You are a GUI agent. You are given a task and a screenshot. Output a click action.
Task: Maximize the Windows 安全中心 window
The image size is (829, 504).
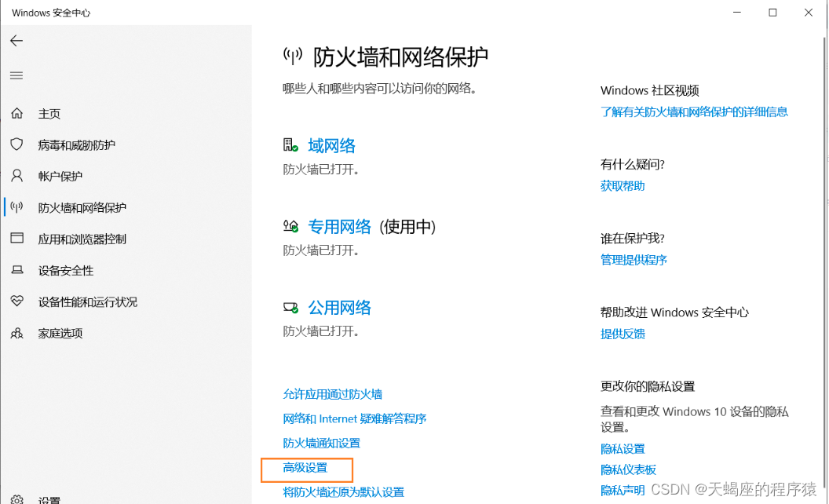pyautogui.click(x=772, y=12)
